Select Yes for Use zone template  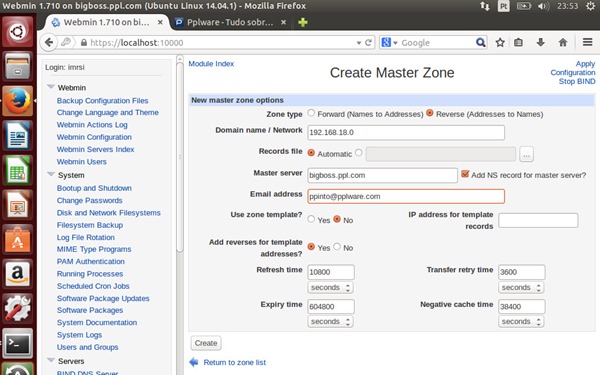[311, 219]
